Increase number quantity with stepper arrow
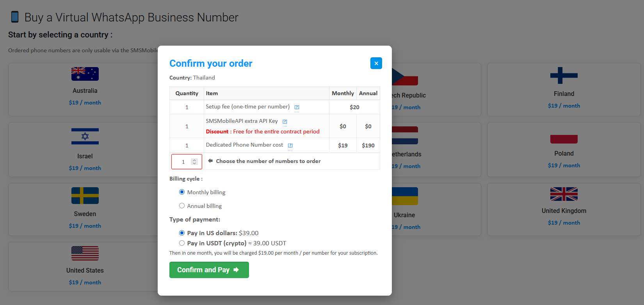644x305 pixels. click(x=194, y=160)
